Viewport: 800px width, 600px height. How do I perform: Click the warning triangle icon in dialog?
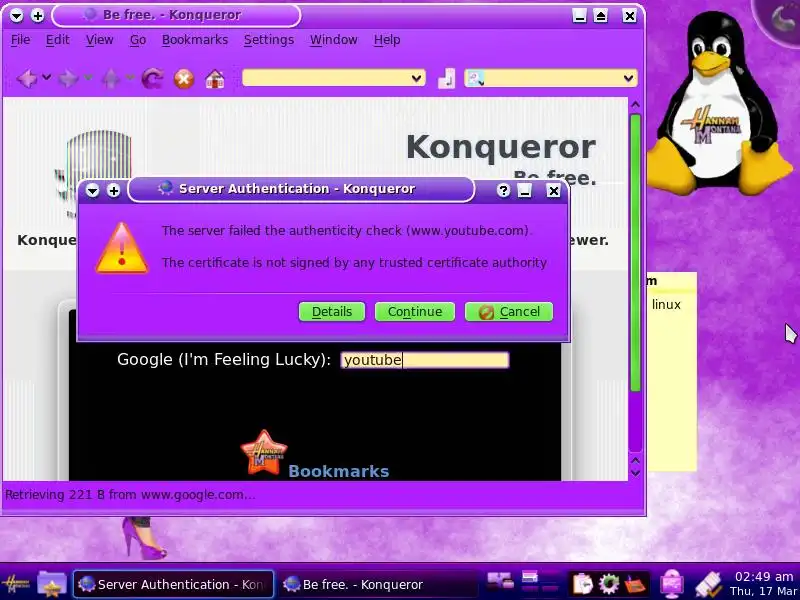click(122, 248)
